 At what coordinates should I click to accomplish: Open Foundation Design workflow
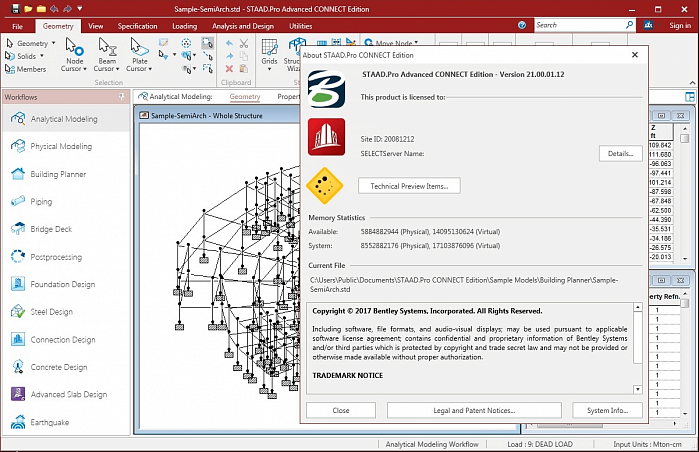coord(66,284)
